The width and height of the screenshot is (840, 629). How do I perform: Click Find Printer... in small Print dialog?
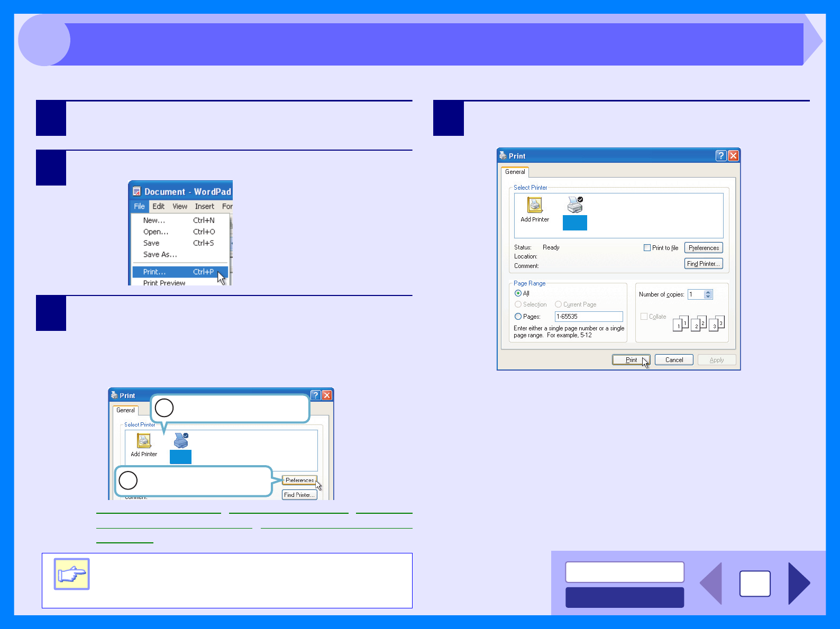coord(299,495)
